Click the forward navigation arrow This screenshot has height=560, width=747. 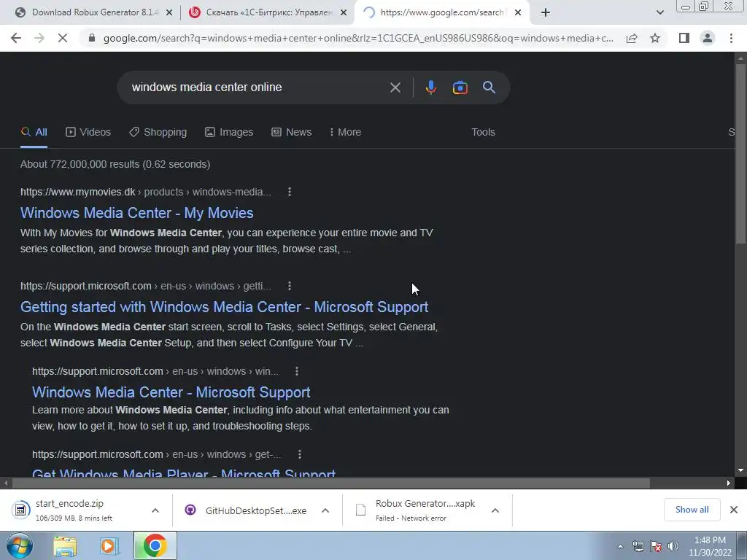point(39,38)
